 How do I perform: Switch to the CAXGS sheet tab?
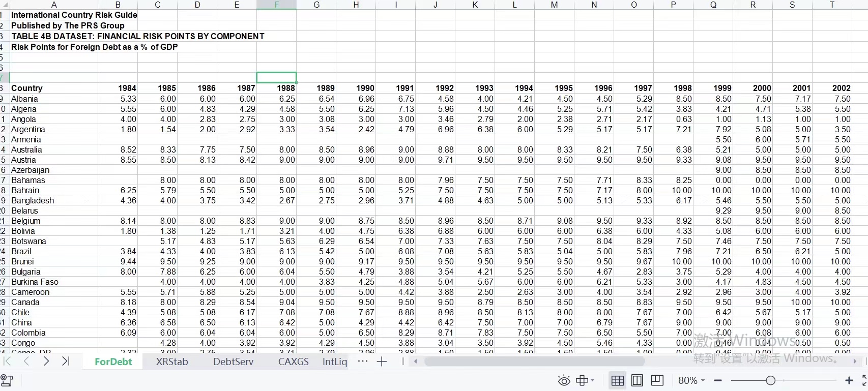tap(294, 362)
